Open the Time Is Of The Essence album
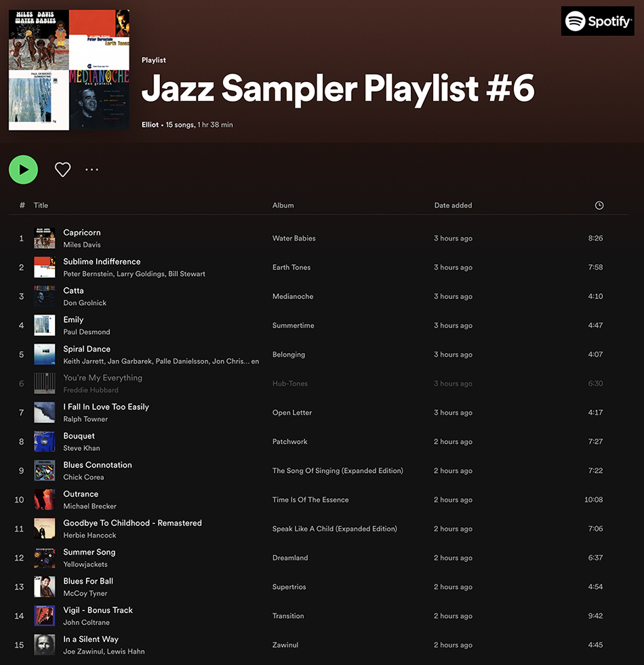 (310, 500)
